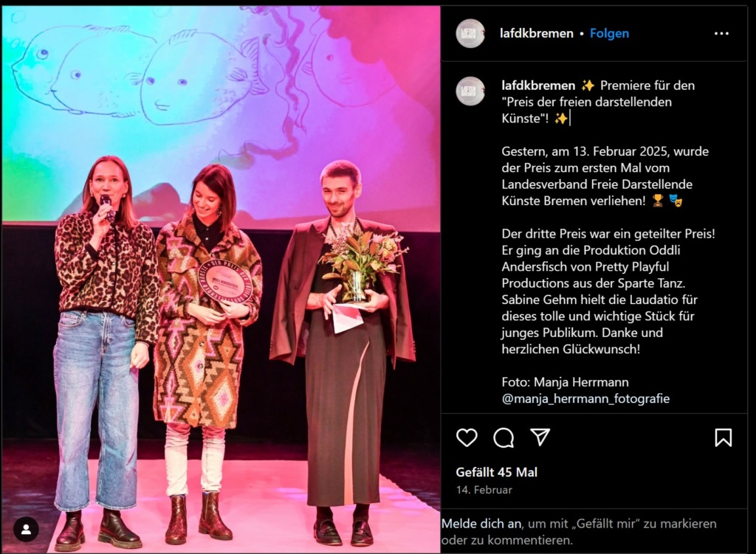Open lafdkbremen avatar in post header

tap(470, 33)
